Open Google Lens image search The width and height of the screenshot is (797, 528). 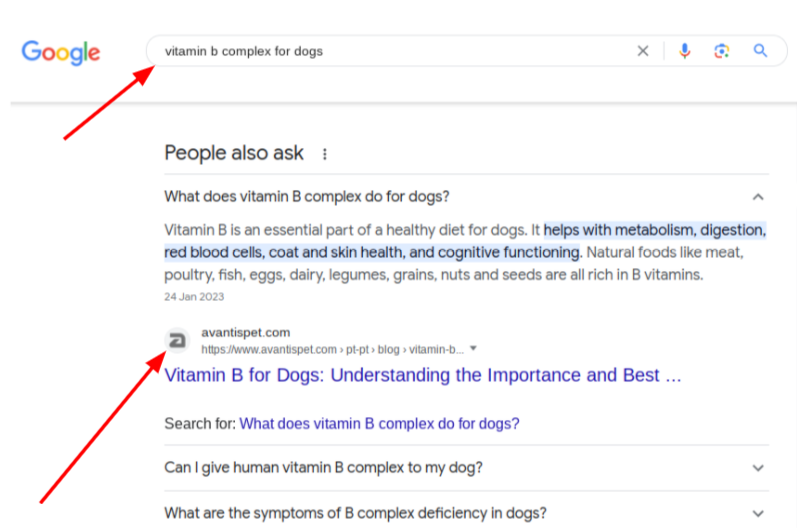pyautogui.click(x=721, y=51)
